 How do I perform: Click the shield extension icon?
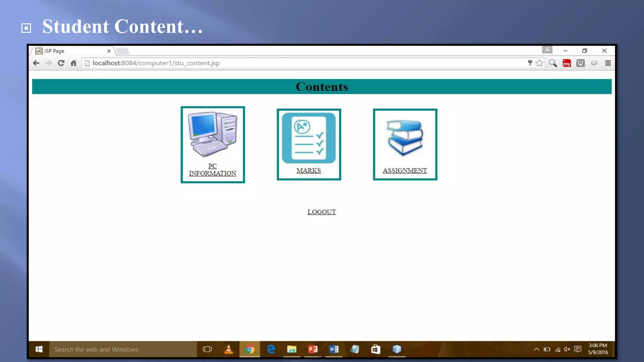[580, 63]
